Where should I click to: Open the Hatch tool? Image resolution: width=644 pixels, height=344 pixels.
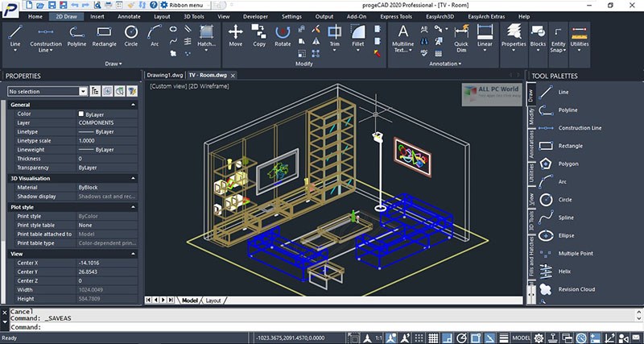[x=207, y=38]
